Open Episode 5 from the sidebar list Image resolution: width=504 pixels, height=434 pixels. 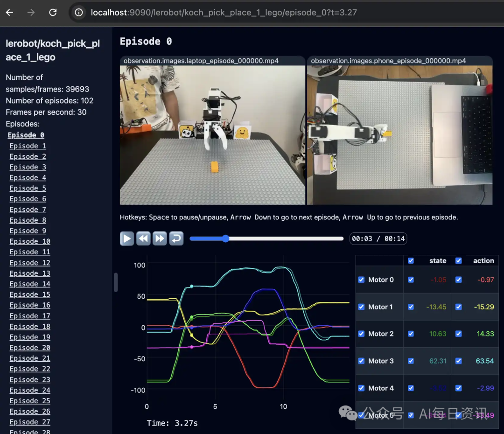(x=28, y=189)
